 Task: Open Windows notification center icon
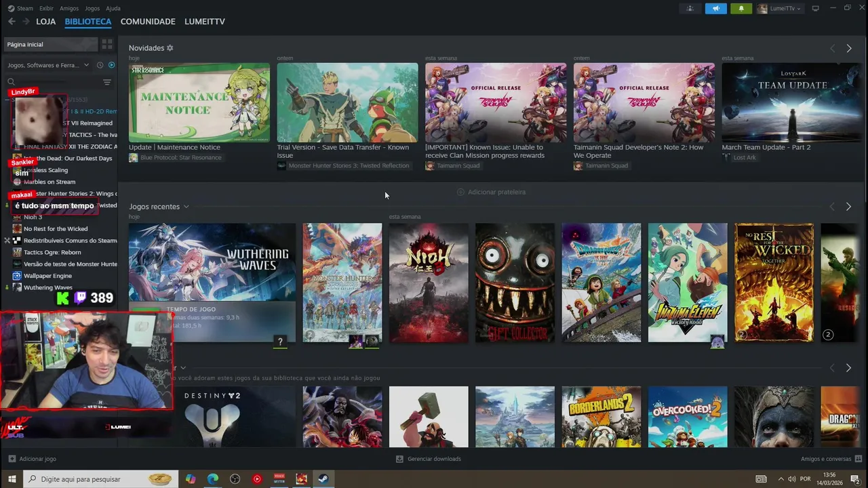pos(855,479)
